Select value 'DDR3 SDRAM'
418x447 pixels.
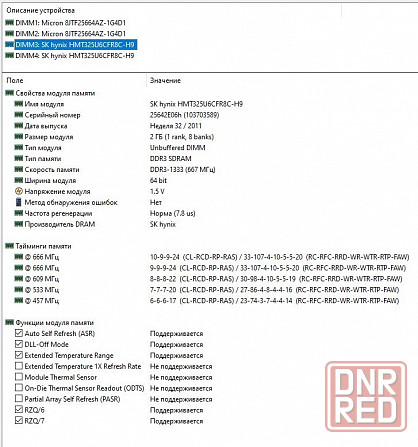[171, 159]
